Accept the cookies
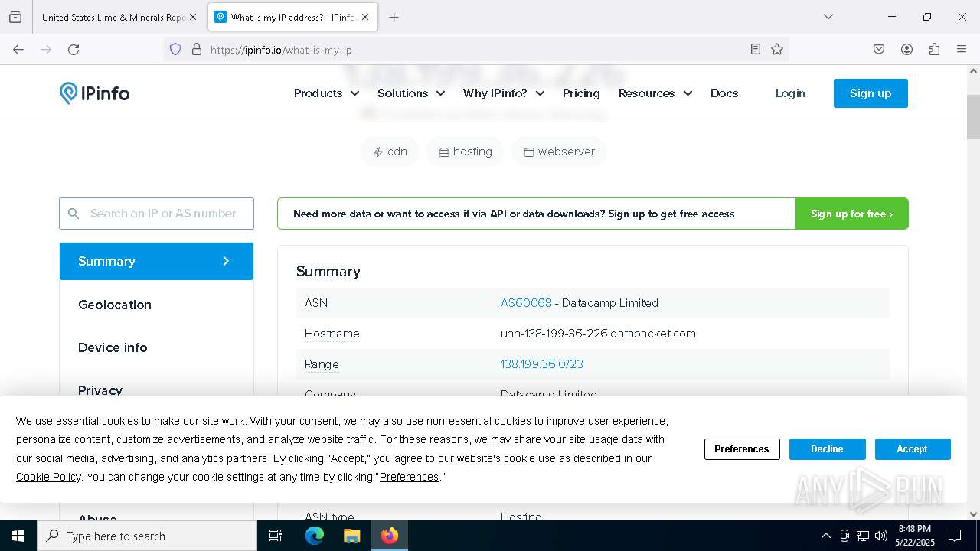Screen dimensions: 980x551 913,449
